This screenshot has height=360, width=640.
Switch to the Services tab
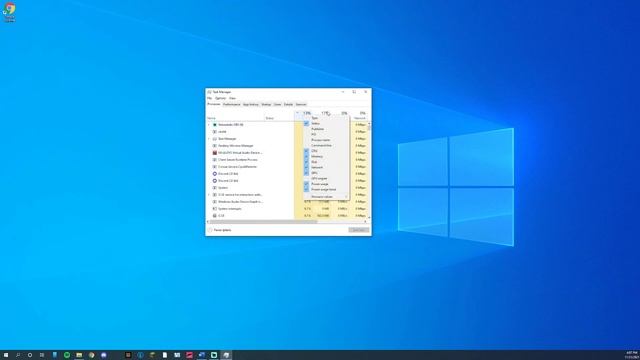click(301, 104)
